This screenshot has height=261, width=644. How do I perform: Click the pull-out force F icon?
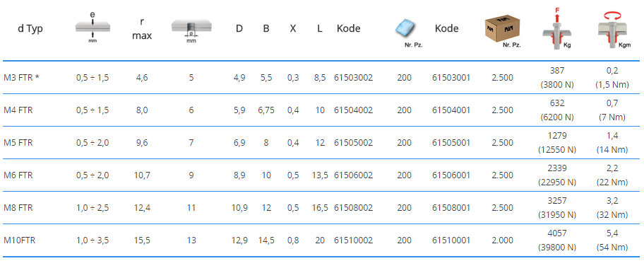(x=557, y=28)
